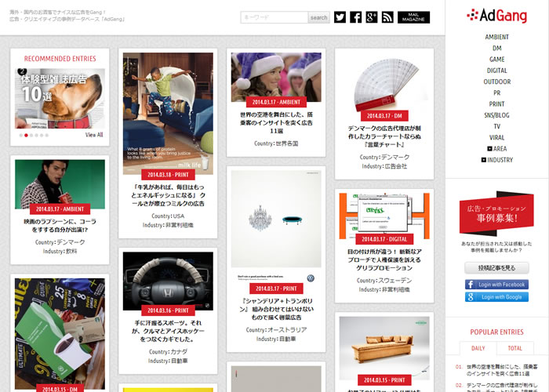Open the wooden sofa image
The width and height of the screenshot is (549, 392).
point(384,347)
